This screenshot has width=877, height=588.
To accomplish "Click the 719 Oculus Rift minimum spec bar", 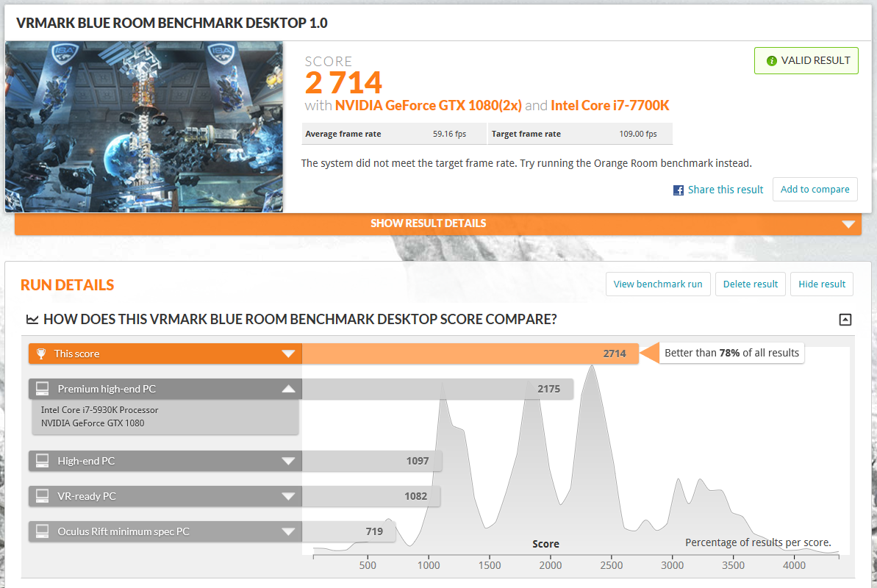I will click(349, 531).
